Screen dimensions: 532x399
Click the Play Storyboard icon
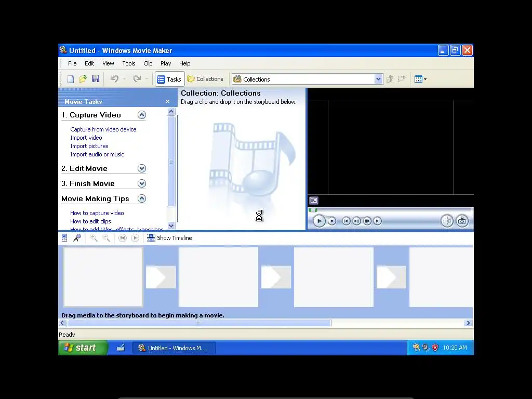point(135,238)
